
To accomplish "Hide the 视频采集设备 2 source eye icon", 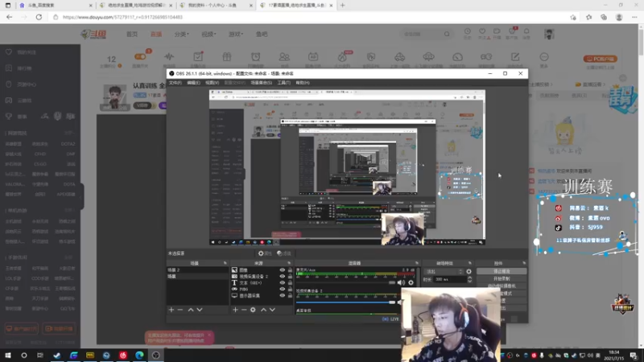I will pos(283,276).
